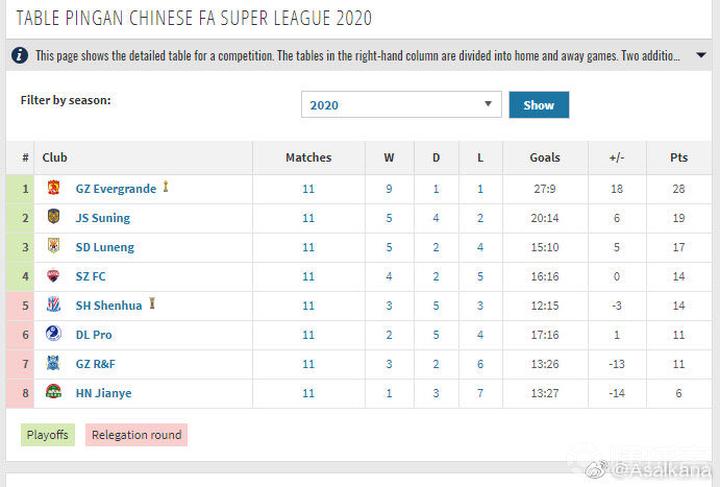Image resolution: width=720 pixels, height=487 pixels.
Task: Click the cup icon beside SH Shenhua
Action: 152,304
